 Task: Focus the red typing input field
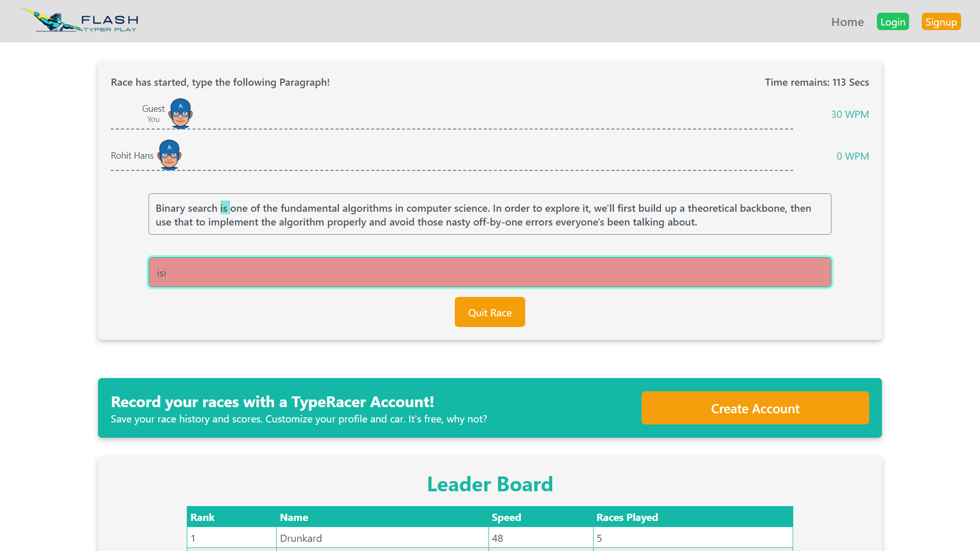tap(490, 272)
